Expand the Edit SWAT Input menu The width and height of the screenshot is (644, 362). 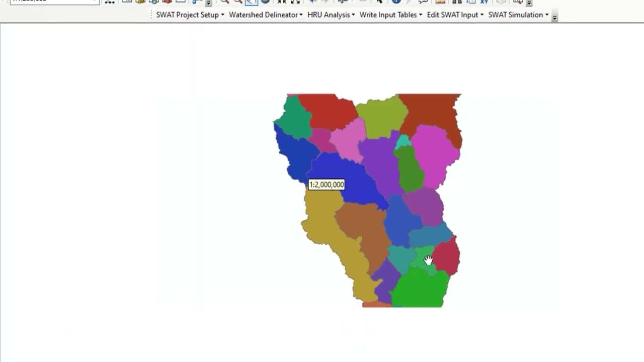point(455,15)
